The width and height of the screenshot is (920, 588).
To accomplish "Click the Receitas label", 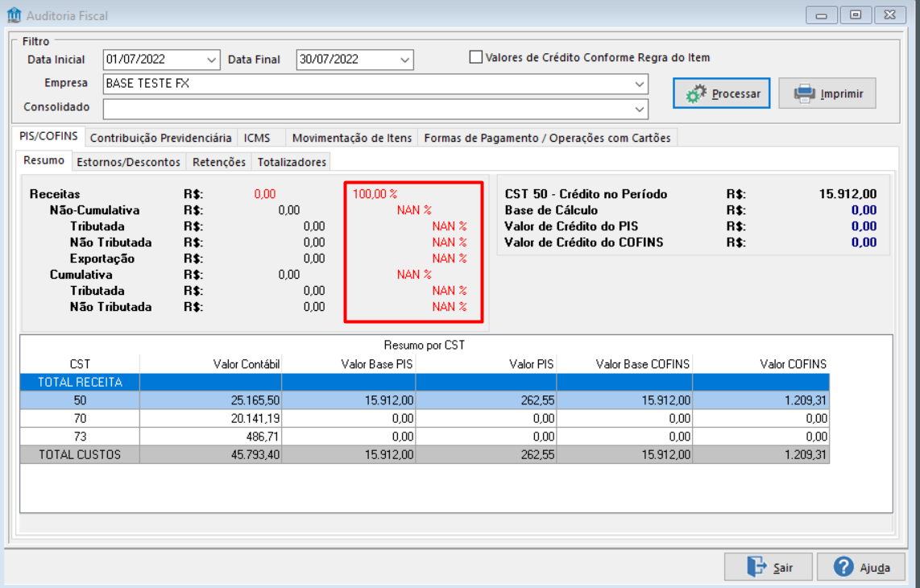I will click(x=55, y=193).
